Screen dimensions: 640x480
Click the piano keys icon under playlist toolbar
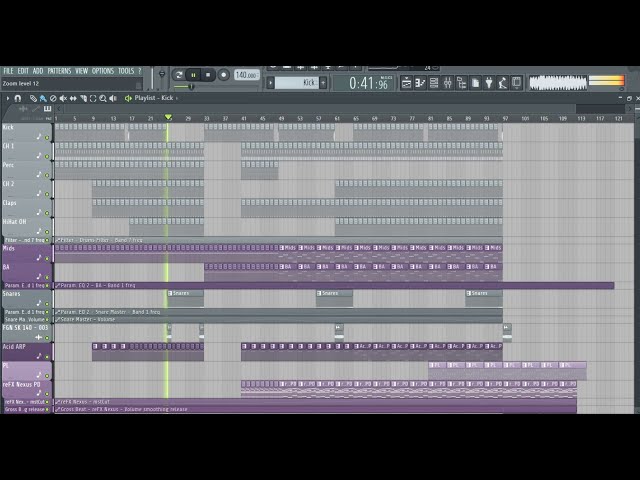(47, 109)
